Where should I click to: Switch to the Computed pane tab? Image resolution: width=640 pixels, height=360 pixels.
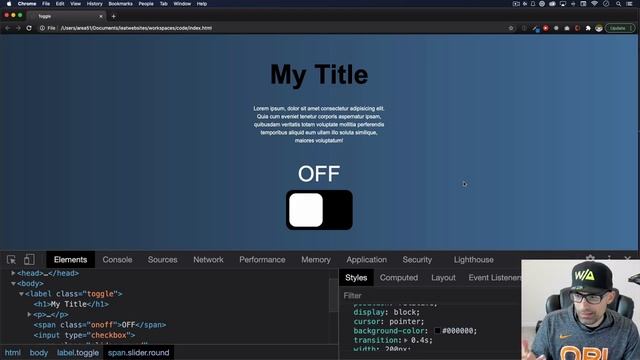[399, 278]
